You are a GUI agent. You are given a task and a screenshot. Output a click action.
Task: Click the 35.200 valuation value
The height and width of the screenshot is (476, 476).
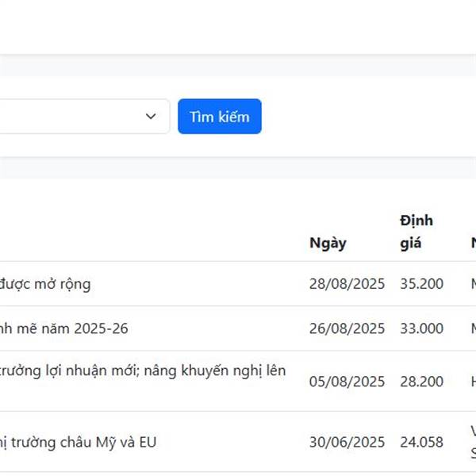(422, 284)
